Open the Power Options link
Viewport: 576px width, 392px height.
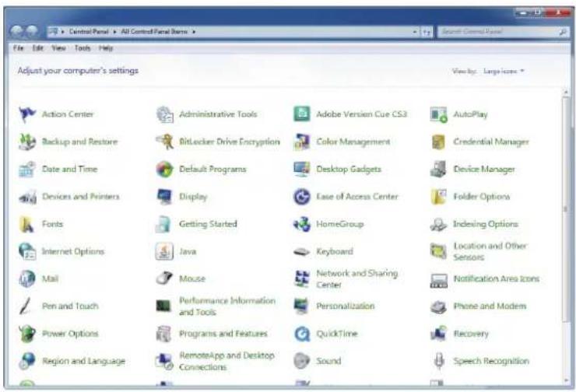pos(70,334)
